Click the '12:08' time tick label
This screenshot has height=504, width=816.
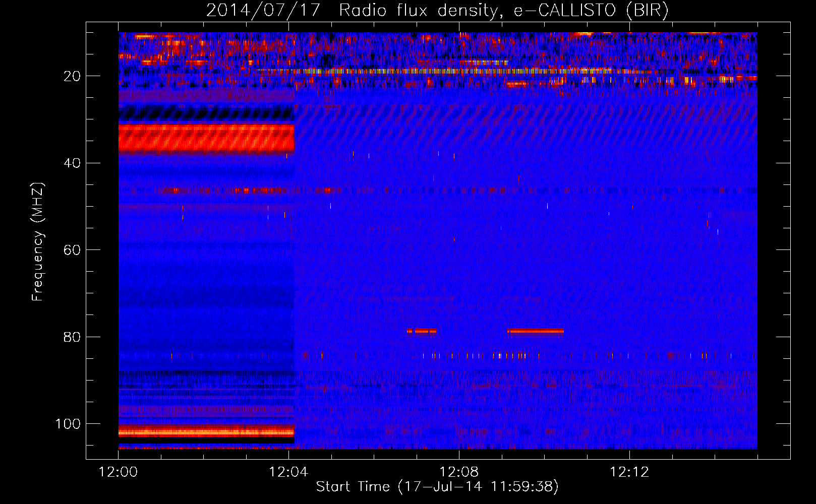459,472
